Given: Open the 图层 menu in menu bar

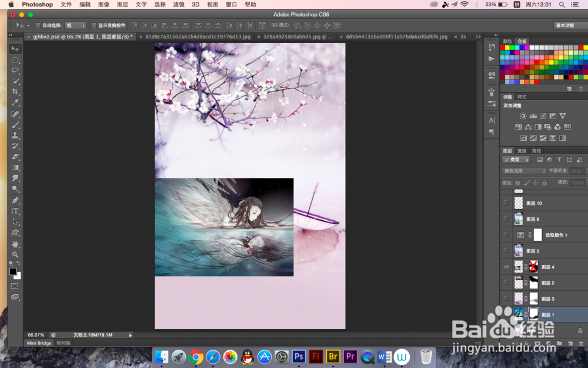Looking at the screenshot, I should tap(122, 5).
